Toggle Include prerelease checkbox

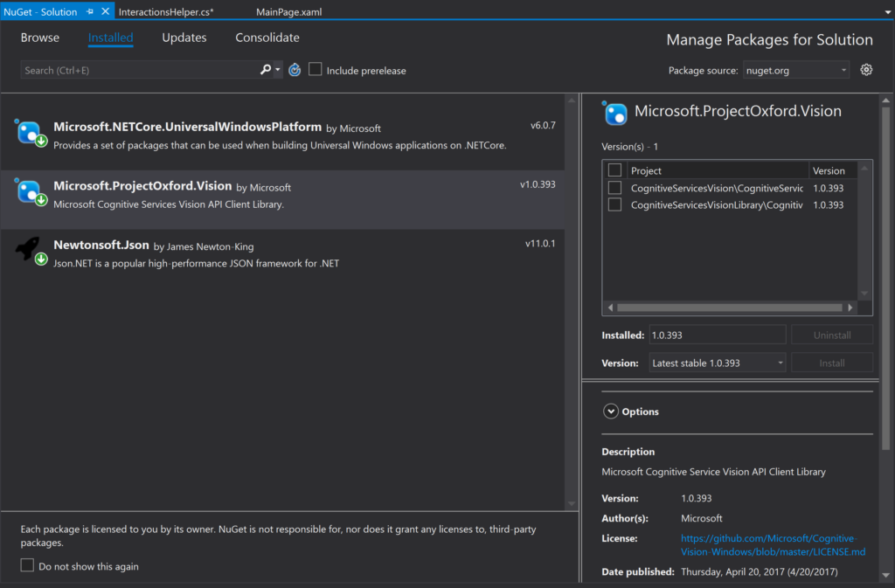[x=315, y=70]
